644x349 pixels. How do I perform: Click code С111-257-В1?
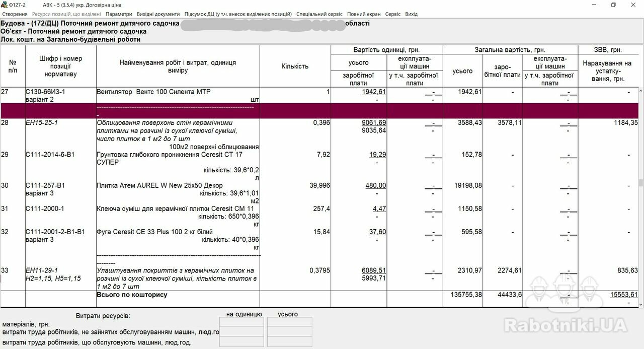[x=45, y=185]
